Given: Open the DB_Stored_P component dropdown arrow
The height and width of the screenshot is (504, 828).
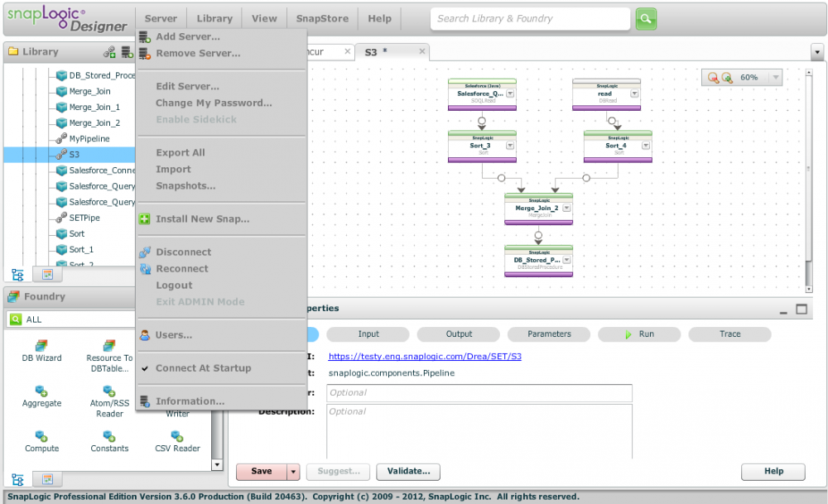Looking at the screenshot, I should click(566, 260).
